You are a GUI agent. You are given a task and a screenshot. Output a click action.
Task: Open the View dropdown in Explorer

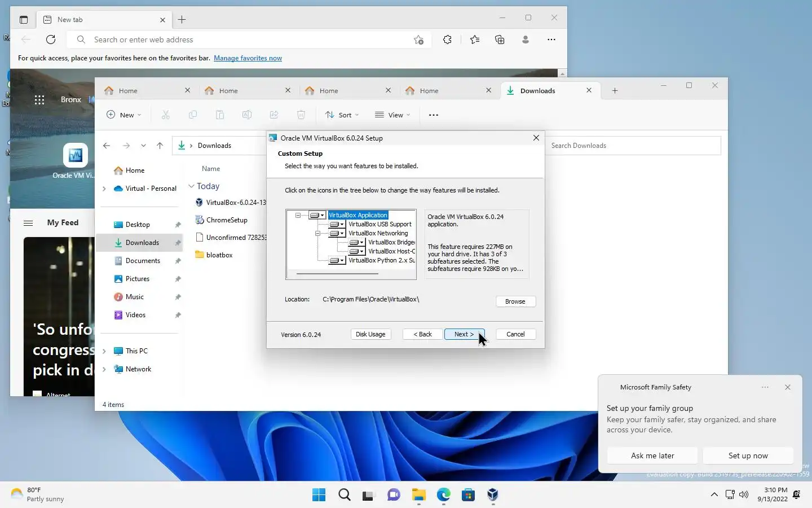pyautogui.click(x=392, y=115)
